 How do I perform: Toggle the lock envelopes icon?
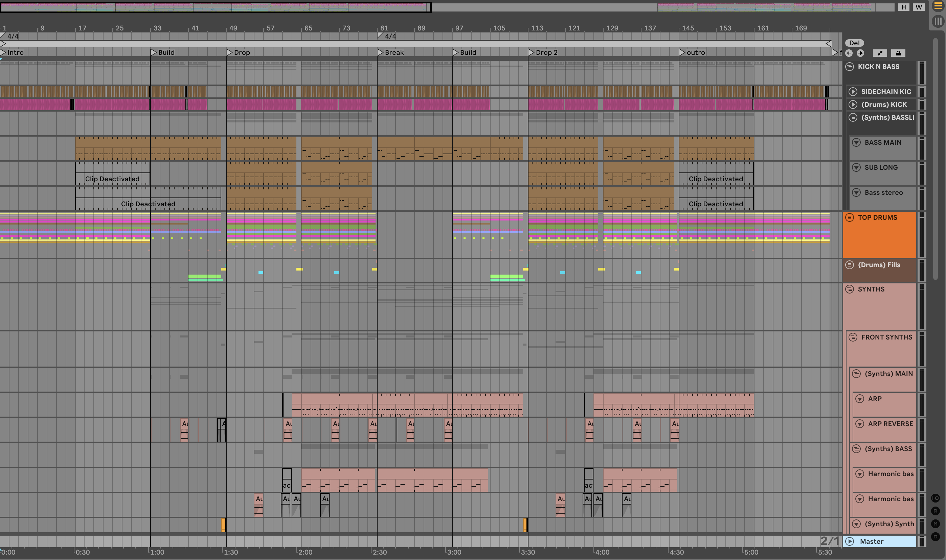(x=898, y=53)
